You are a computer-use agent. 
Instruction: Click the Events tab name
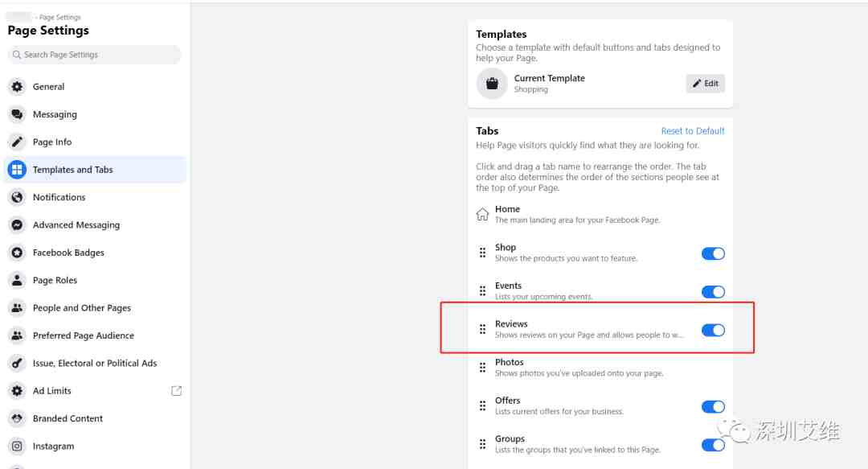(508, 286)
